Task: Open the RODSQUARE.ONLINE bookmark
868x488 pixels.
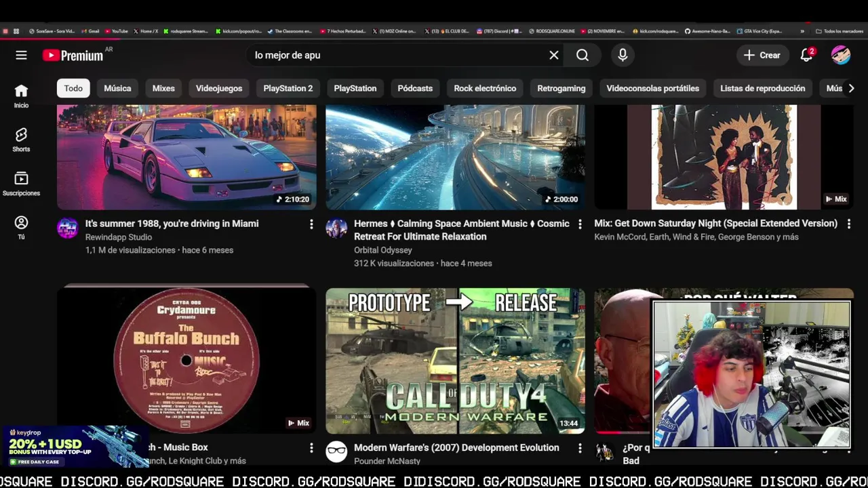Action: [552, 31]
